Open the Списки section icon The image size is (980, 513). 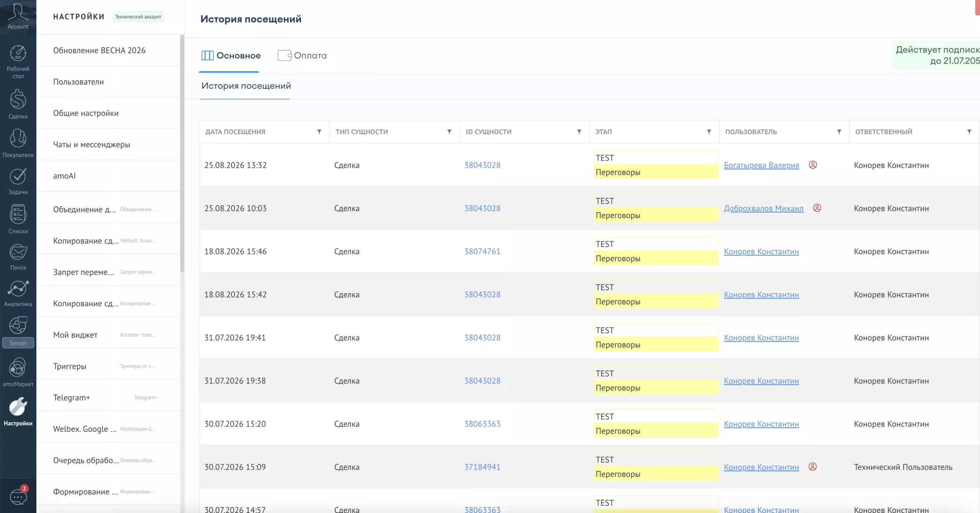click(x=18, y=215)
